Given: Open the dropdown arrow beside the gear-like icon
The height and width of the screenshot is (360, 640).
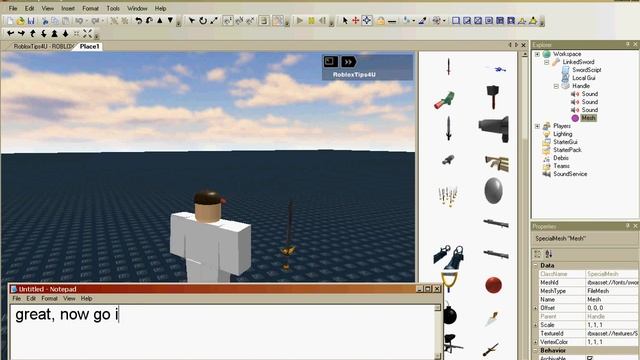Looking at the screenshot, I should 444,21.
